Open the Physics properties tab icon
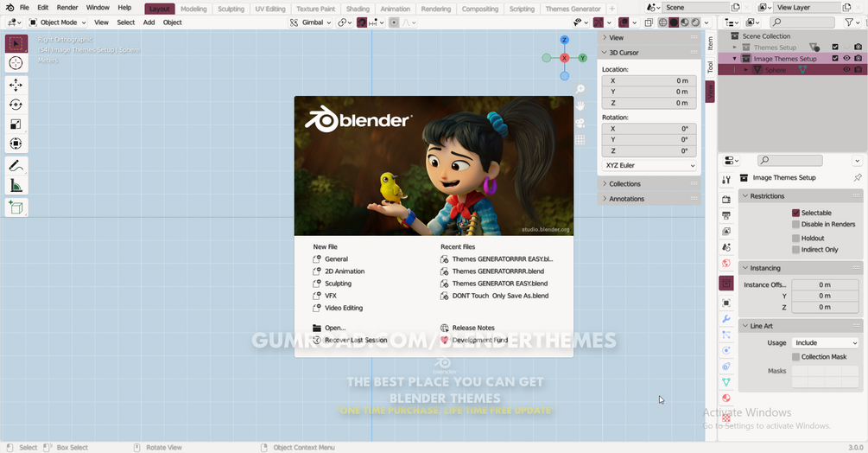868x453 pixels. (x=726, y=350)
